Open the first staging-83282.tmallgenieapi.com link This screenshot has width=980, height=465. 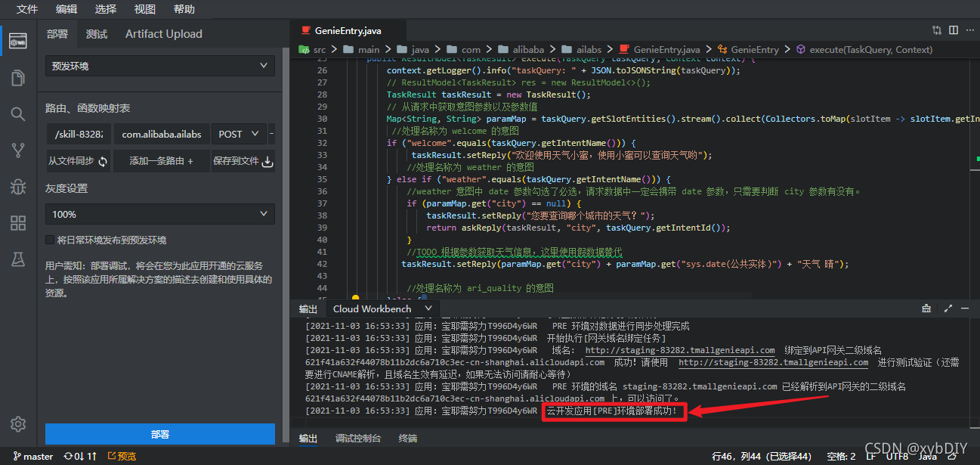point(680,350)
